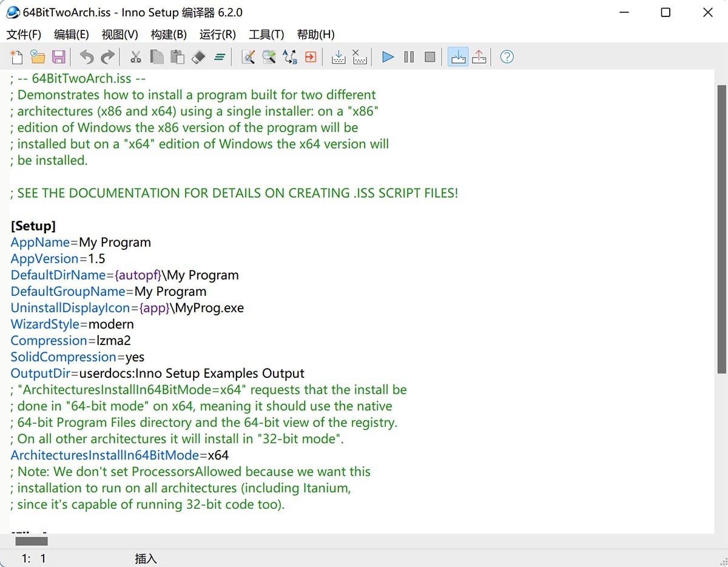
Task: Click the [Setup] section header
Action: pyautogui.click(x=33, y=226)
